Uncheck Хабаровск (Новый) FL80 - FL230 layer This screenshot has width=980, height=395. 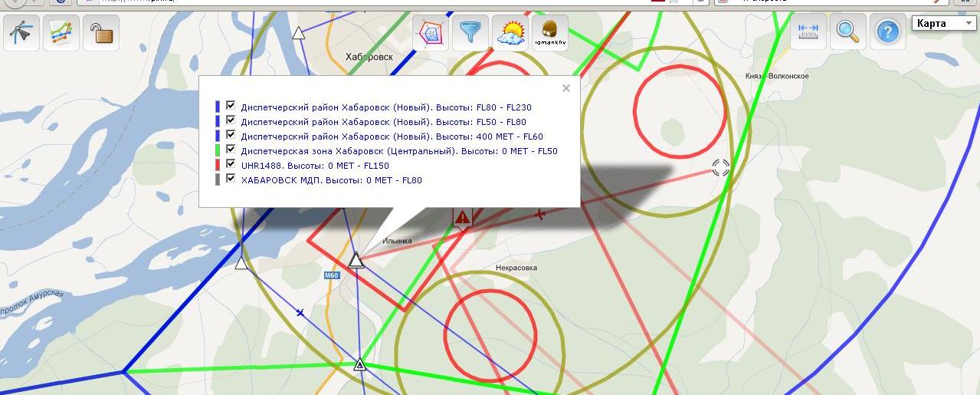(230, 106)
